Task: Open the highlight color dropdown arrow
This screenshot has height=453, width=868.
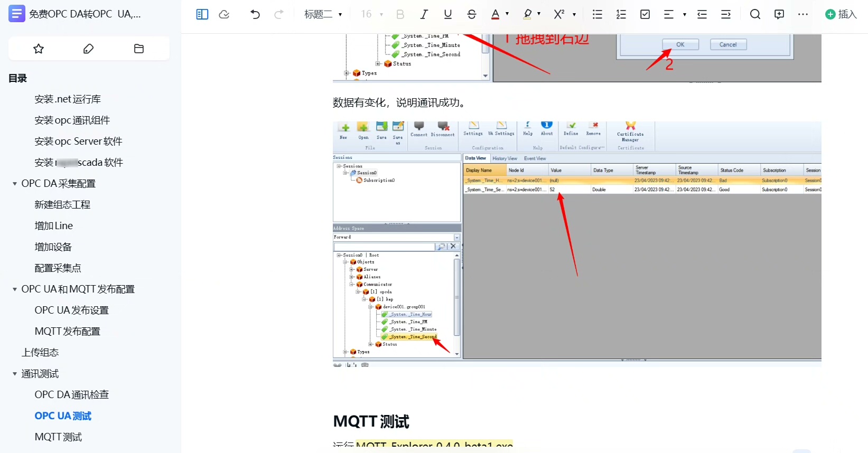Action: point(539,14)
